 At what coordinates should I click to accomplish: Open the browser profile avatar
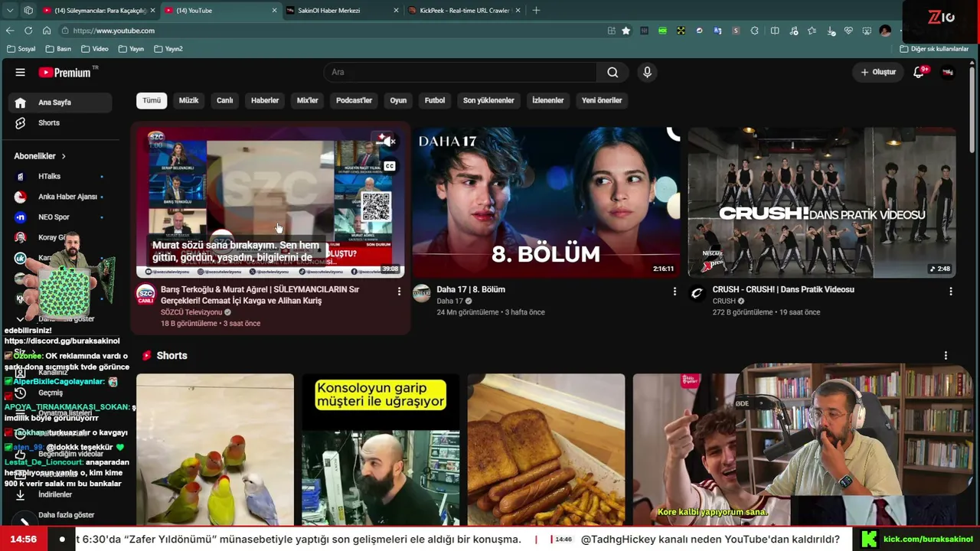coord(885,31)
